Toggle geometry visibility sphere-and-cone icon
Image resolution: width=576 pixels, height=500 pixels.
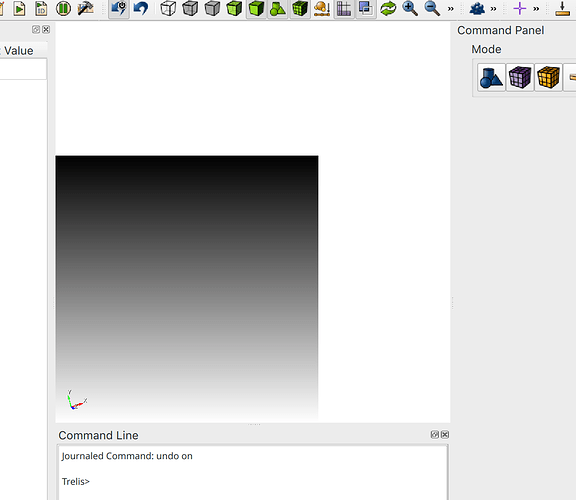point(278,8)
